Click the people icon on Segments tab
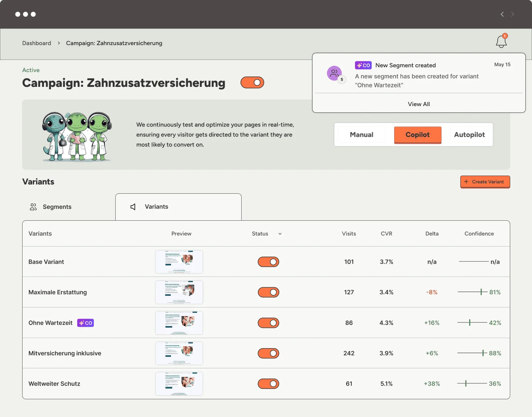Screen dimensions: 532x417 [33, 207]
